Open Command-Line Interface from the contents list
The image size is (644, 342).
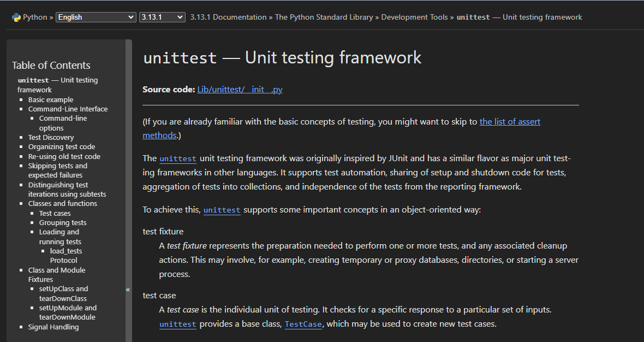pyautogui.click(x=68, y=109)
